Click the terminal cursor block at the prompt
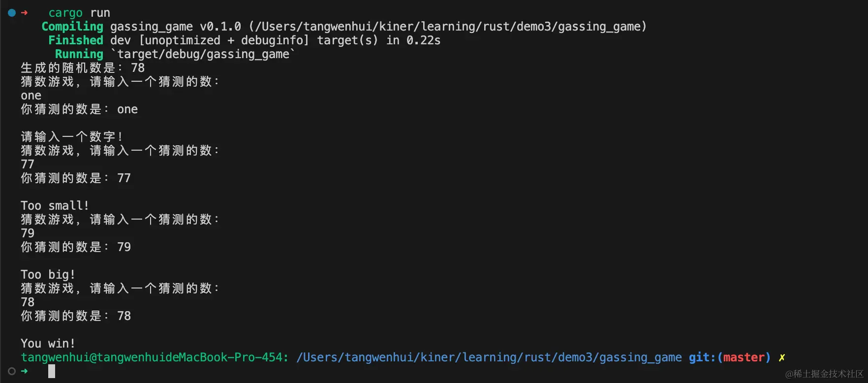This screenshot has width=868, height=383. point(52,371)
